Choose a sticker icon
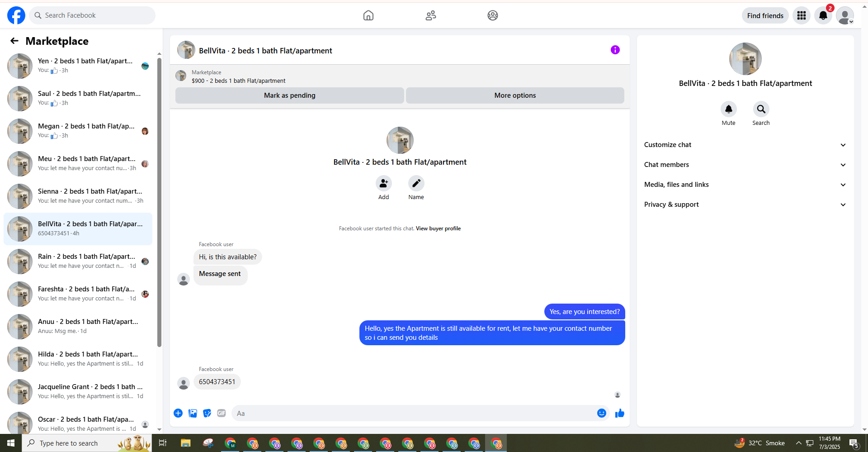Viewport: 868px width, 452px height. (x=207, y=413)
